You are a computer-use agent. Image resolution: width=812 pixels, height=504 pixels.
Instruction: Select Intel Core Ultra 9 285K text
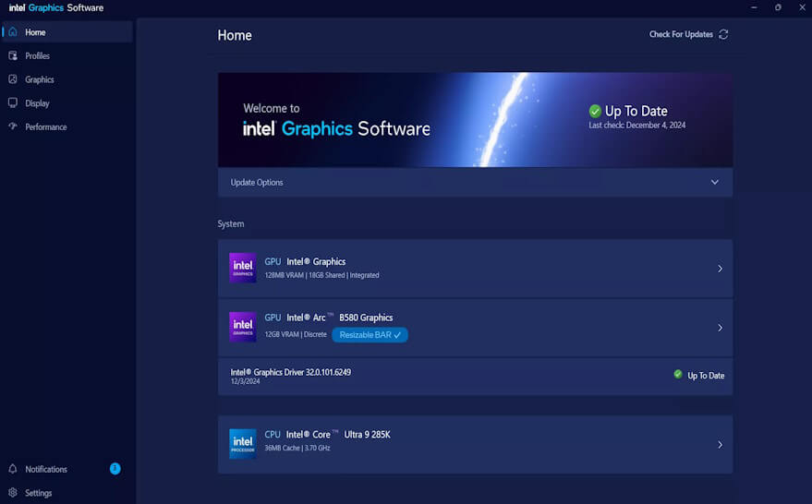[338, 435]
